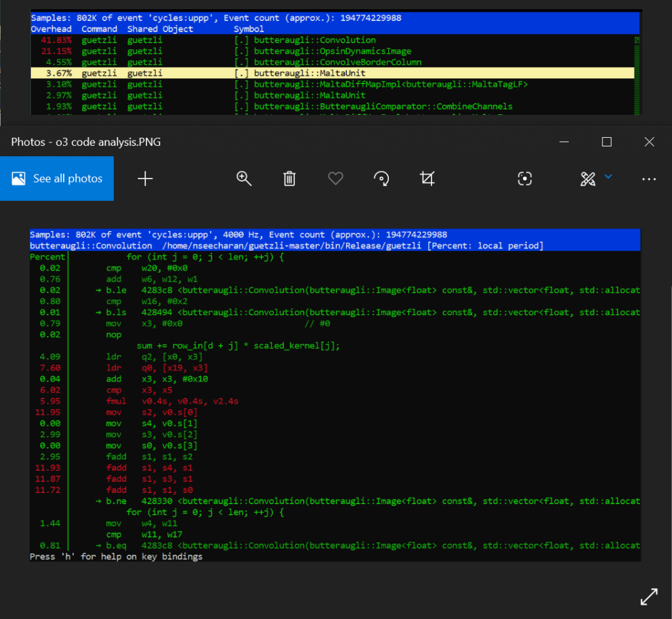672x619 pixels.
Task: Click the zoom magnifier icon
Action: (x=244, y=179)
